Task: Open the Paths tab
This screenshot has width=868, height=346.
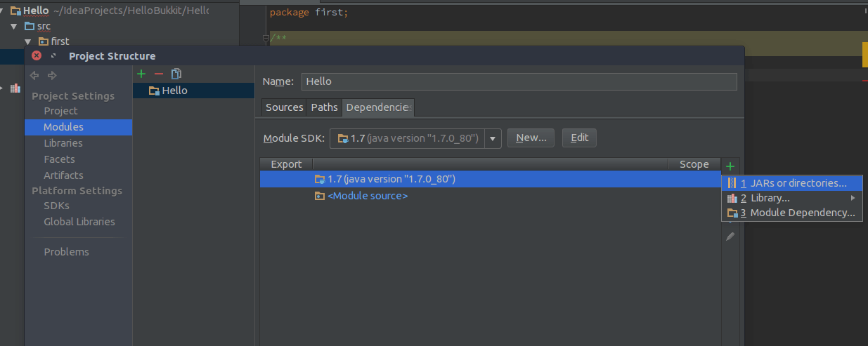Action: pos(325,107)
